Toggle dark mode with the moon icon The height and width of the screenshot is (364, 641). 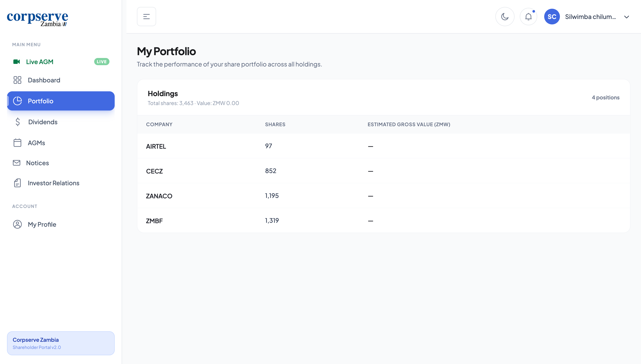[x=505, y=17]
